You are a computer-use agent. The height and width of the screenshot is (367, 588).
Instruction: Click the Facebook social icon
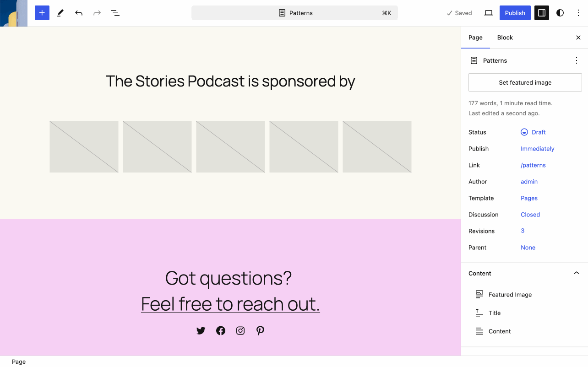tap(221, 330)
